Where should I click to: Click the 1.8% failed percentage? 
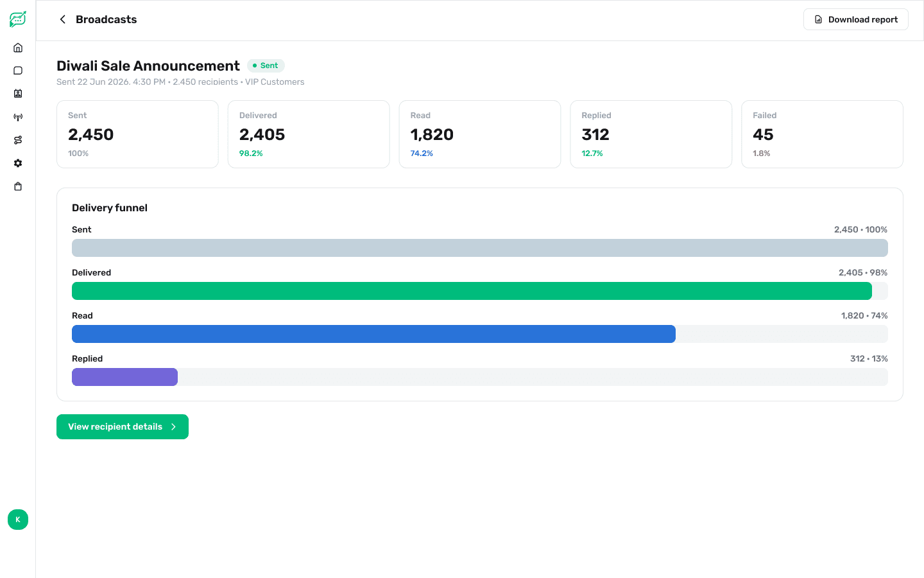pos(762,153)
